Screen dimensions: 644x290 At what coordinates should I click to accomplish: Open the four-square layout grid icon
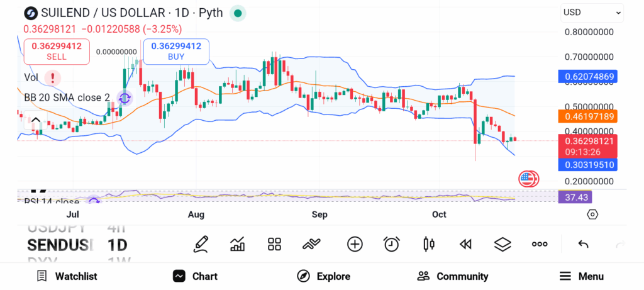(x=274, y=244)
